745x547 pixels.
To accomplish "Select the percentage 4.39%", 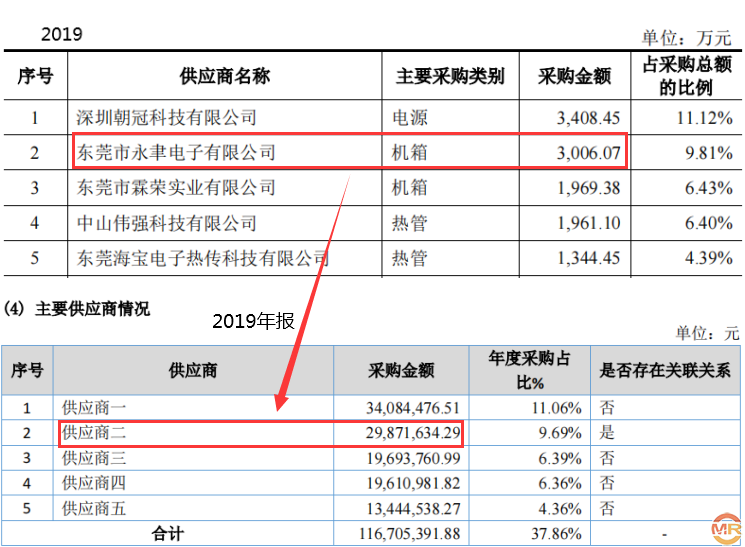I will [x=708, y=258].
